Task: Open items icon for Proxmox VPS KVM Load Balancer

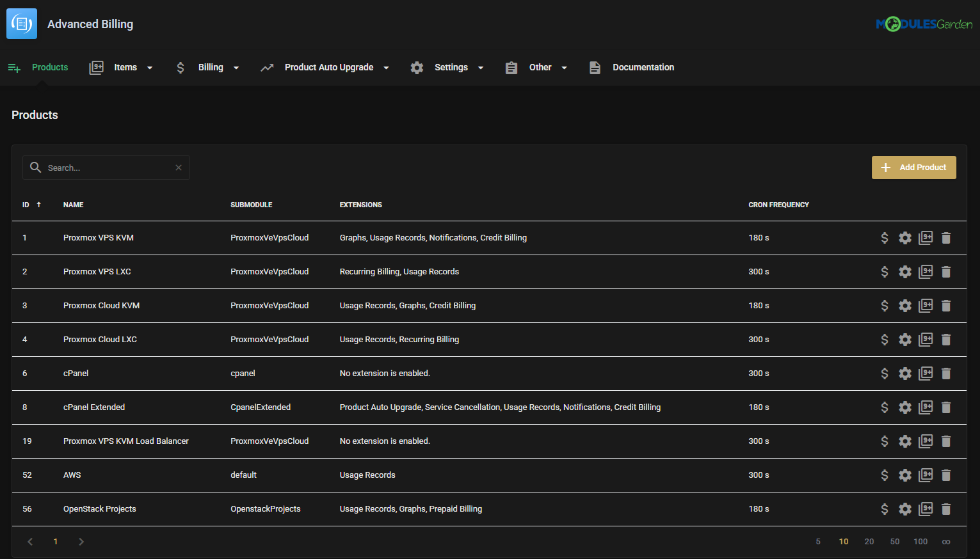Action: 926,441
